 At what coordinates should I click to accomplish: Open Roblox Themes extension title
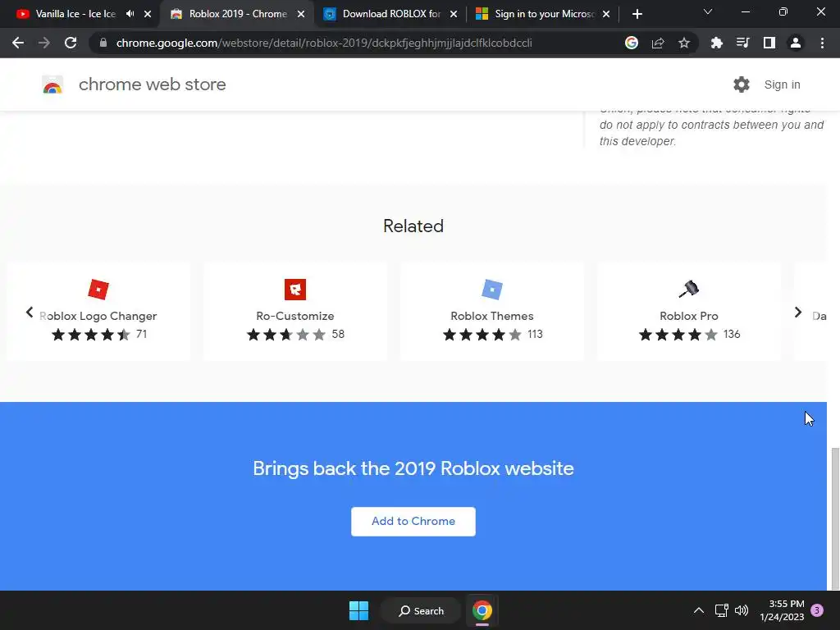[x=492, y=316]
